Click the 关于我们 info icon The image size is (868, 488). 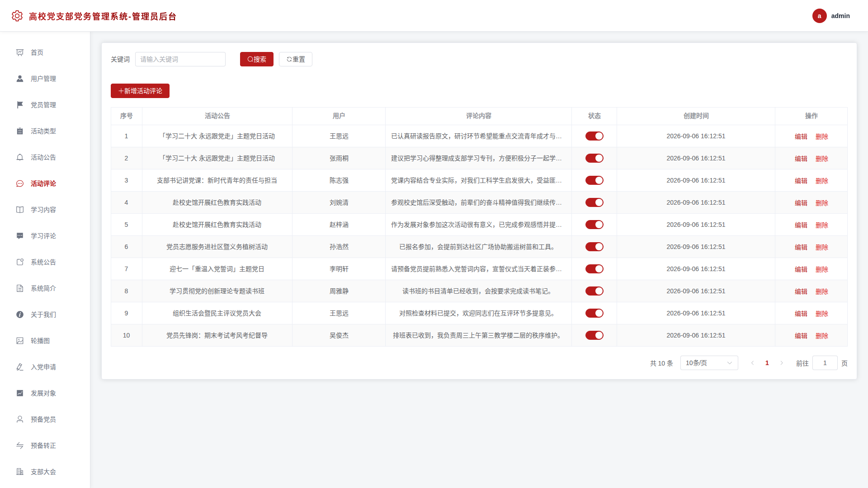point(20,314)
